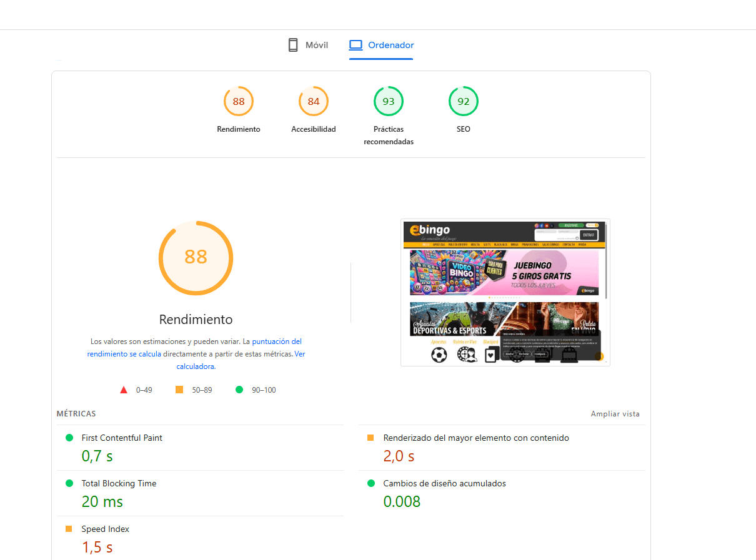Click the SEO category label
The height and width of the screenshot is (560, 756).
pos(464,129)
